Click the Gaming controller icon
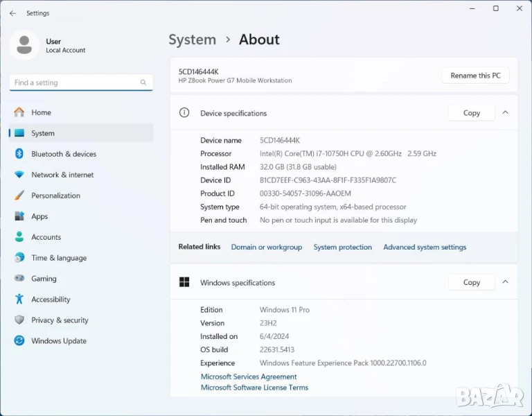Viewport: 532px width, 416px height. (19, 279)
